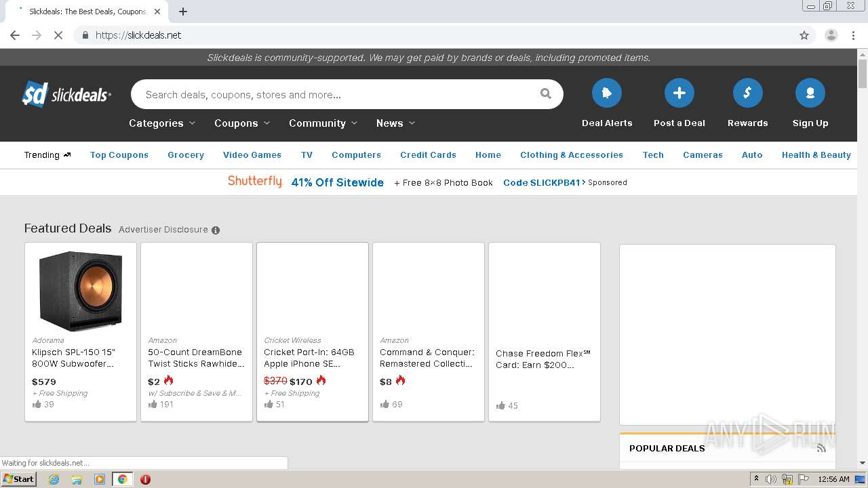Click the volume tray icon
This screenshot has width=868, height=488.
[x=771, y=479]
